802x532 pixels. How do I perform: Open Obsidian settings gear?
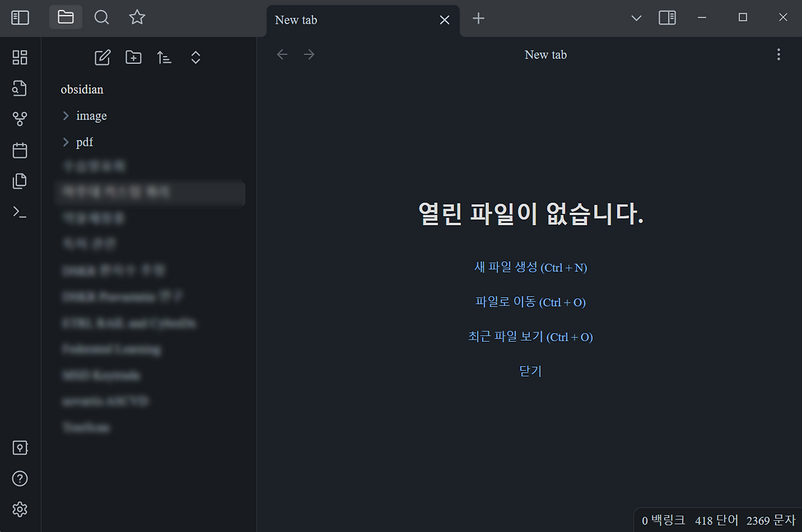19,509
